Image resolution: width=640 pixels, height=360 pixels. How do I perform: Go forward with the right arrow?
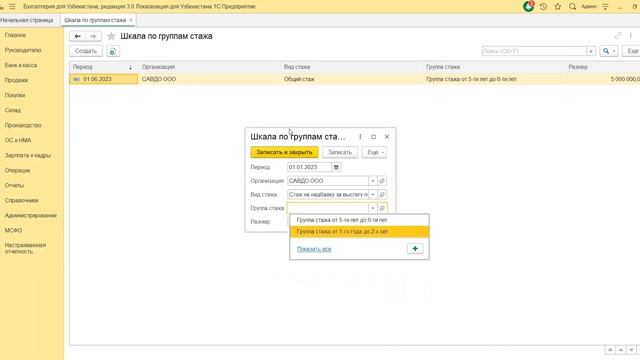coord(93,36)
